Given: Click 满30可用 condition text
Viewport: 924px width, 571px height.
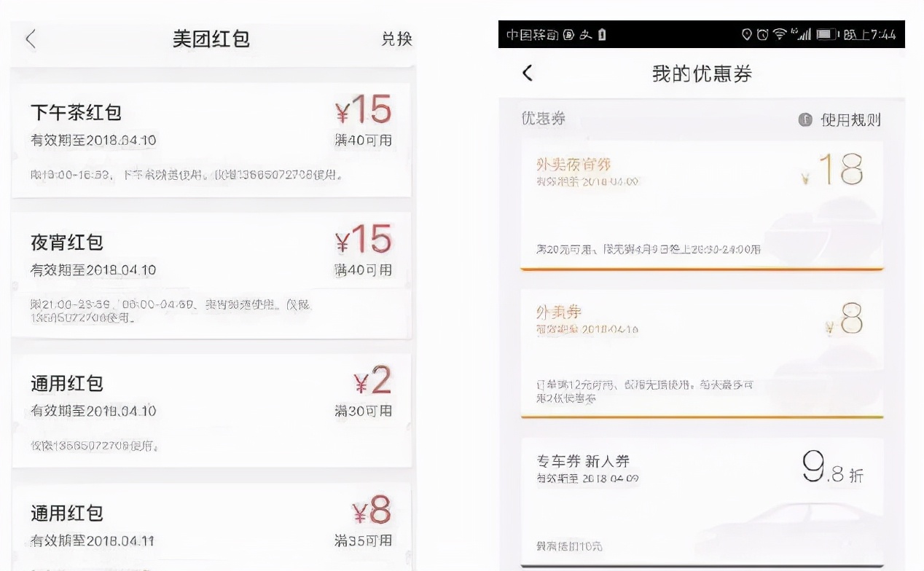Looking at the screenshot, I should click(363, 411).
